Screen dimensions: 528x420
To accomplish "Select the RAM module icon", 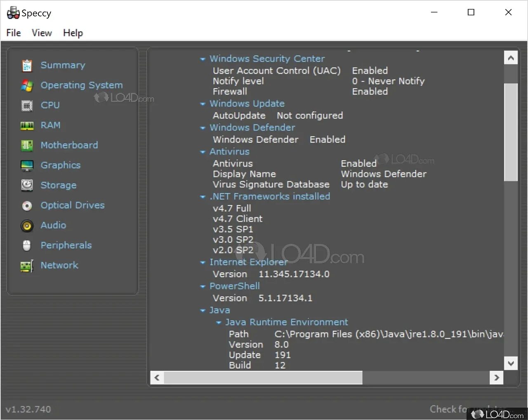I will (27, 125).
